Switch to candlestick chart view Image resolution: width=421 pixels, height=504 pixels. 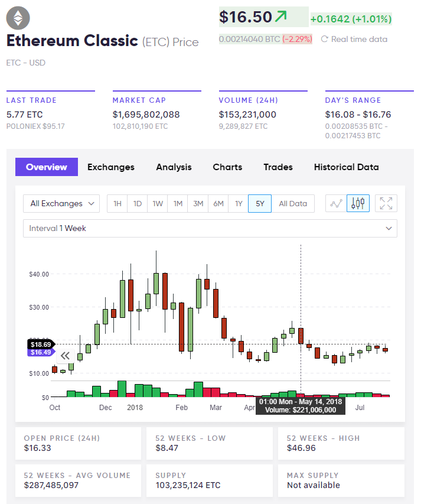(358, 203)
